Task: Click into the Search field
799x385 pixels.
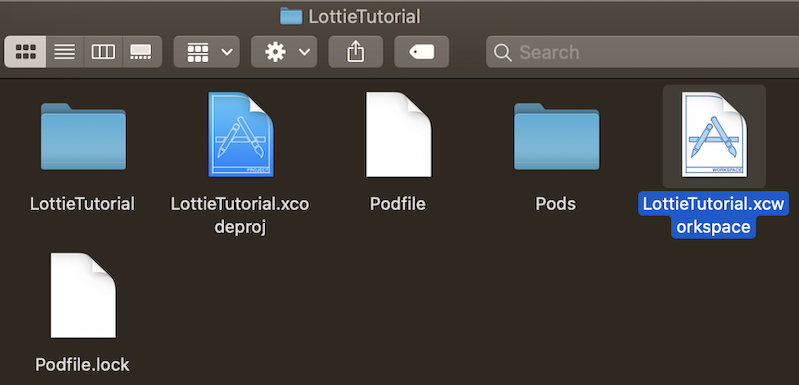Action: click(642, 52)
